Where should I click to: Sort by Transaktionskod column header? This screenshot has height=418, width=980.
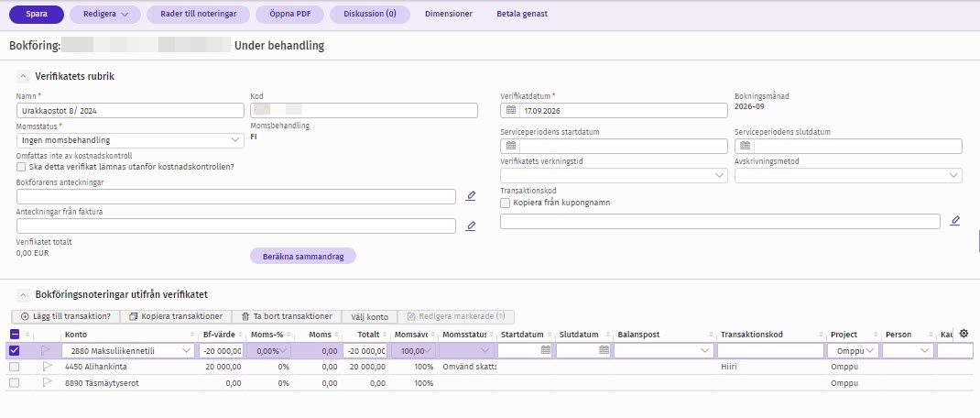click(751, 335)
